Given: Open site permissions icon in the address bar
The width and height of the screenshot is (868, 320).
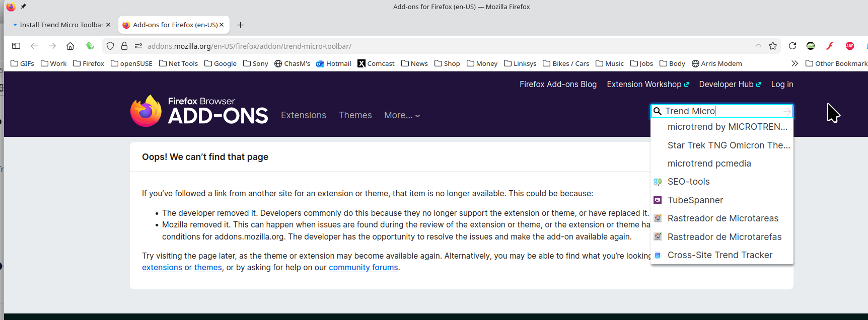Looking at the screenshot, I should pos(138,46).
